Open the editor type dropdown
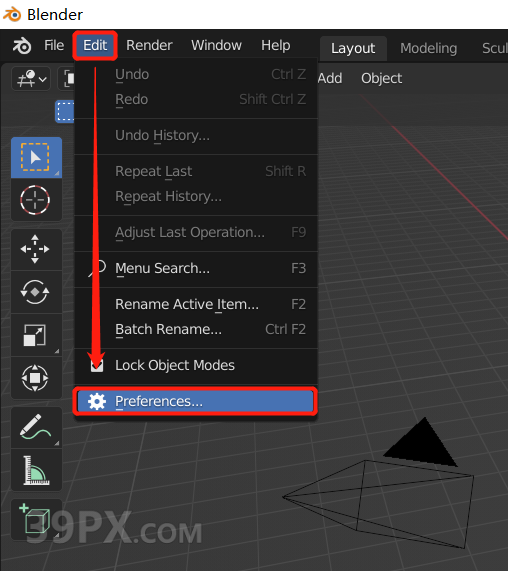This screenshot has width=508, height=571. click(x=31, y=78)
